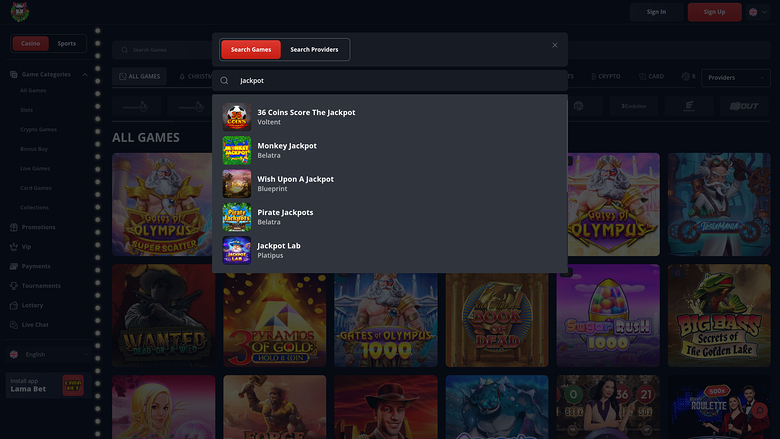Open Collections in the sidebar
780x439 pixels.
34,207
